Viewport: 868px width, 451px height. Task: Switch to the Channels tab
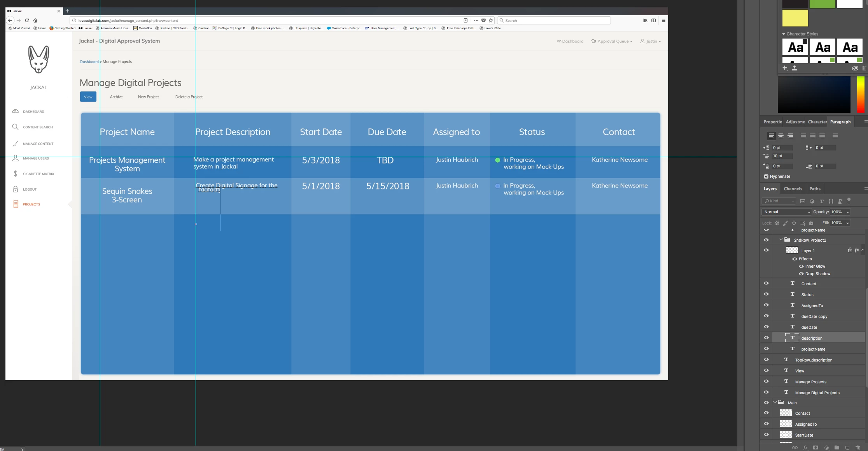tap(793, 189)
